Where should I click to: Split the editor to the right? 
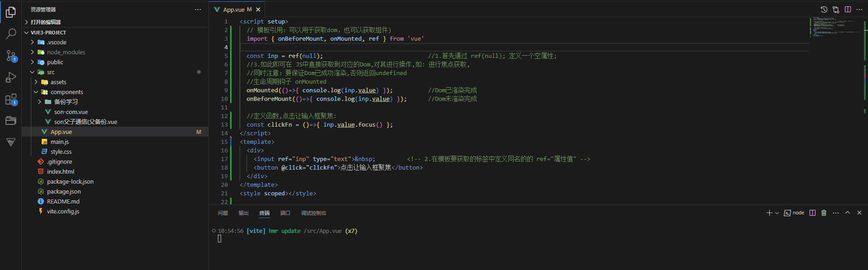tap(848, 9)
